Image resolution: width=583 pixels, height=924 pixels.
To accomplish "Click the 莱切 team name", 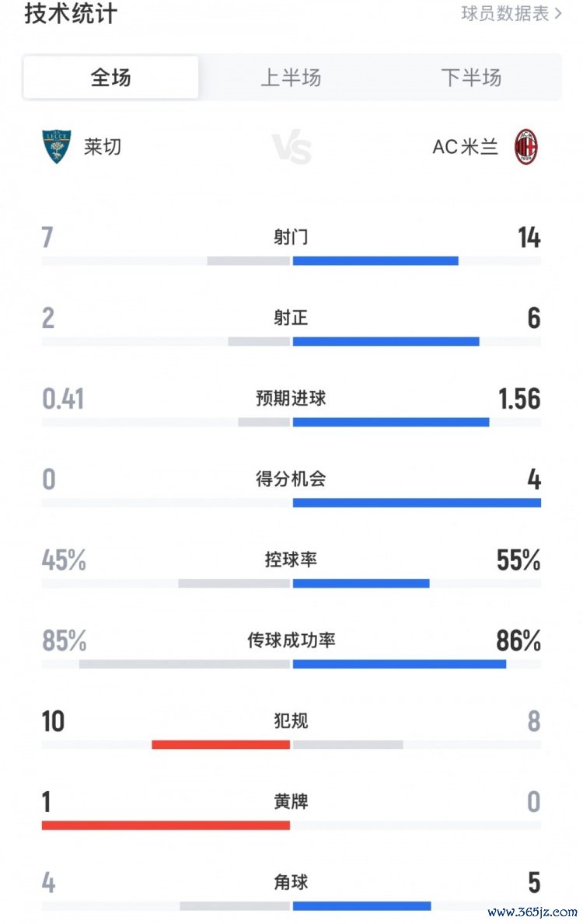I will point(103,146).
